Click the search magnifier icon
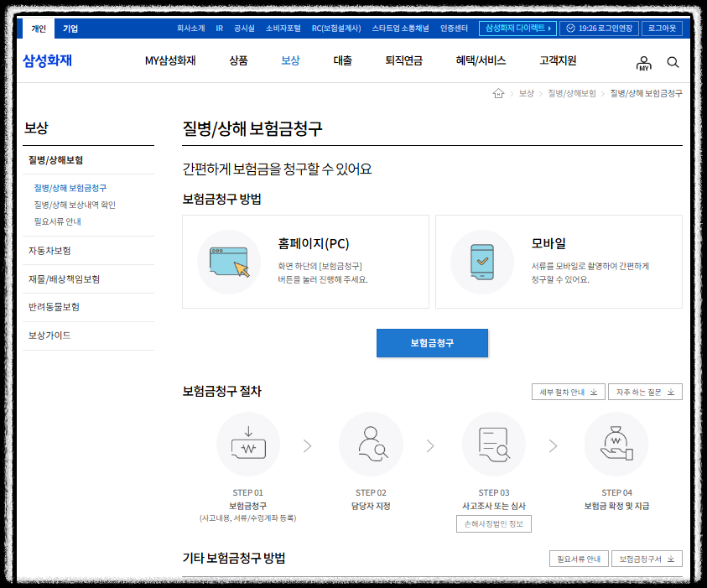Image resolution: width=707 pixels, height=588 pixels. (x=673, y=62)
